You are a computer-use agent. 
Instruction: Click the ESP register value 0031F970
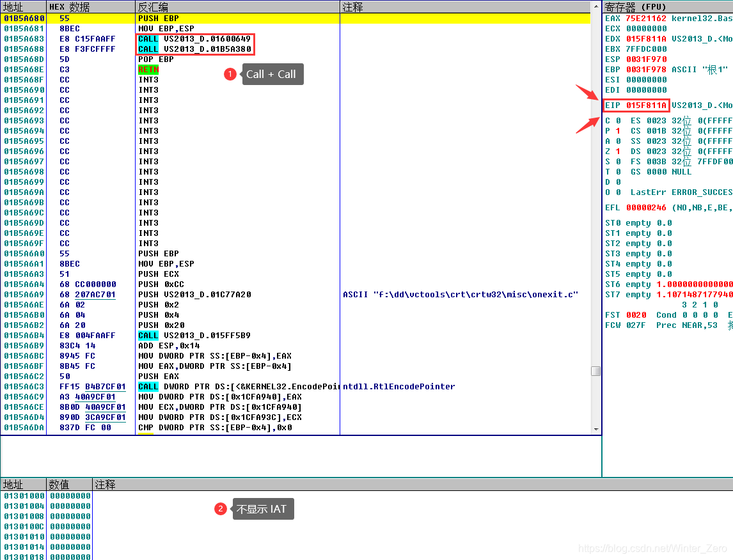[x=646, y=59]
